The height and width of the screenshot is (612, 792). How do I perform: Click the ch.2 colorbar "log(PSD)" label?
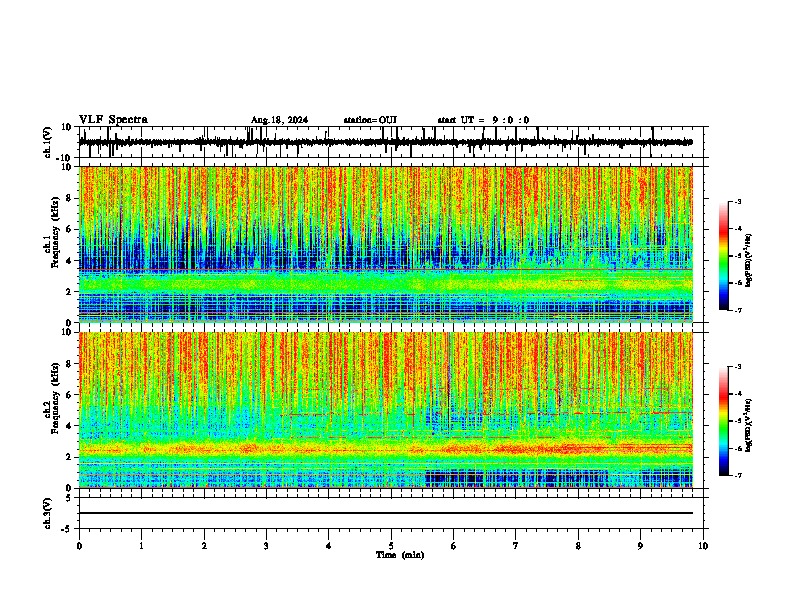[748, 425]
